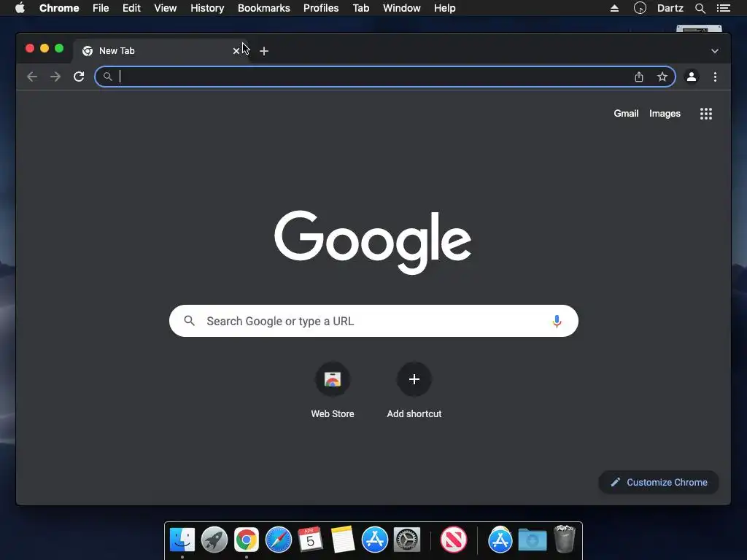This screenshot has width=747, height=560.
Task: Open the Web Store shortcut
Action: [333, 389]
